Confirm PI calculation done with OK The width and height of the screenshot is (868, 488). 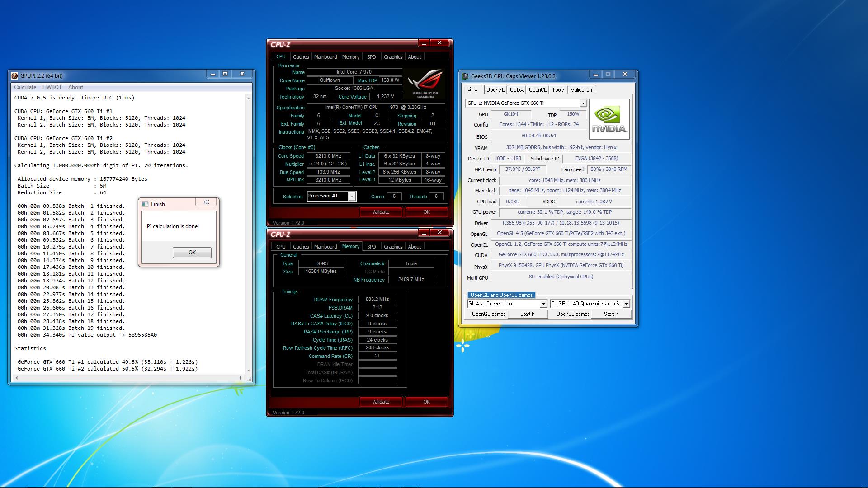(x=192, y=253)
